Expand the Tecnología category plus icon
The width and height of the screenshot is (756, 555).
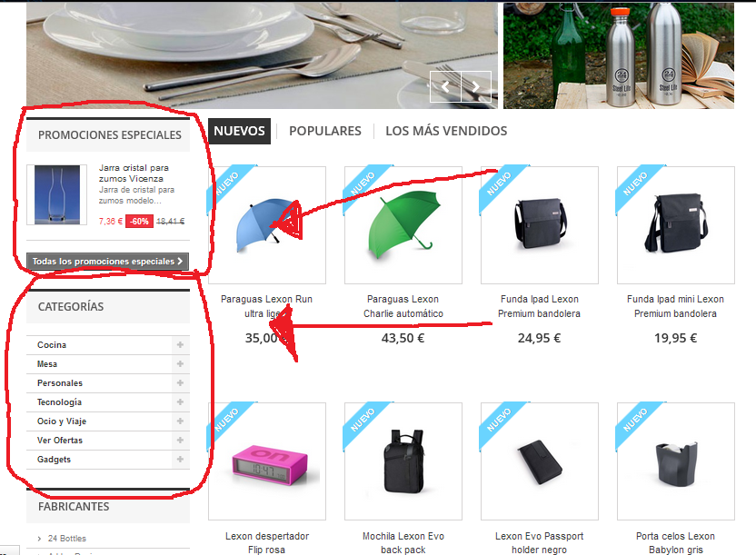tap(180, 402)
